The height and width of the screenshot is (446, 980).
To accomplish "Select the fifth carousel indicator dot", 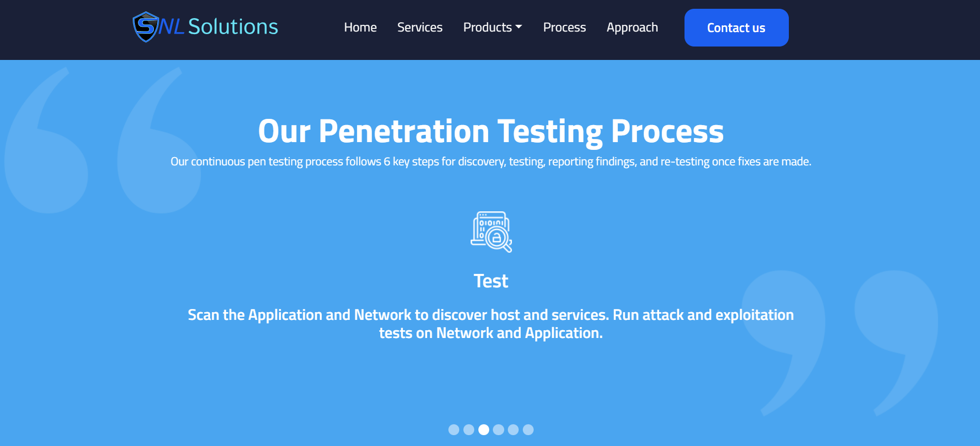I will 513,429.
